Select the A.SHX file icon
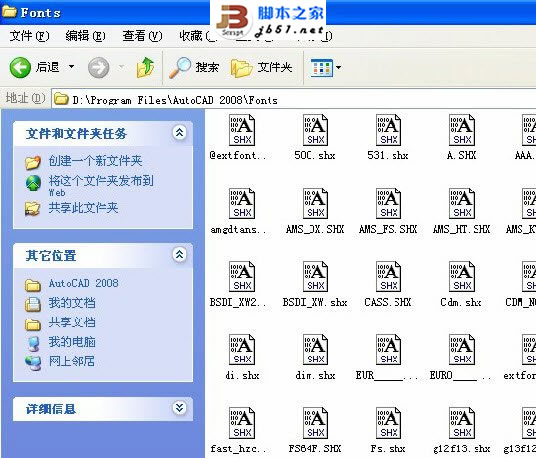The width and height of the screenshot is (536, 458). 462,130
